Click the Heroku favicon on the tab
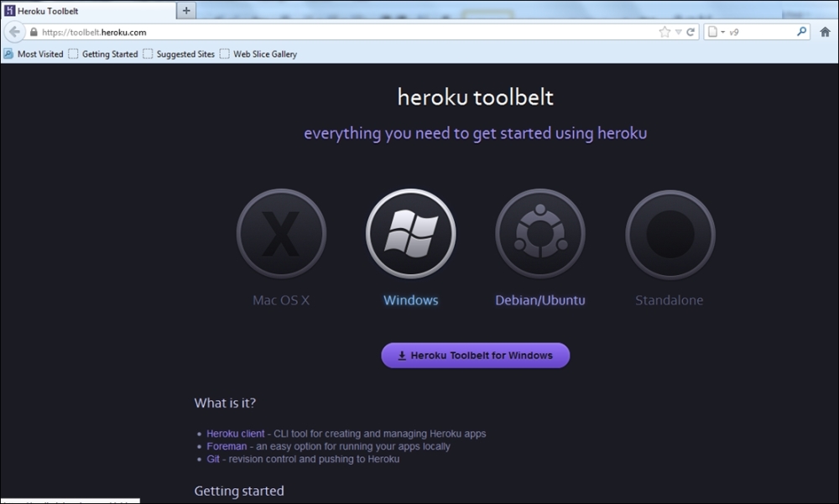Viewport: 839px width, 504px height. click(x=9, y=11)
